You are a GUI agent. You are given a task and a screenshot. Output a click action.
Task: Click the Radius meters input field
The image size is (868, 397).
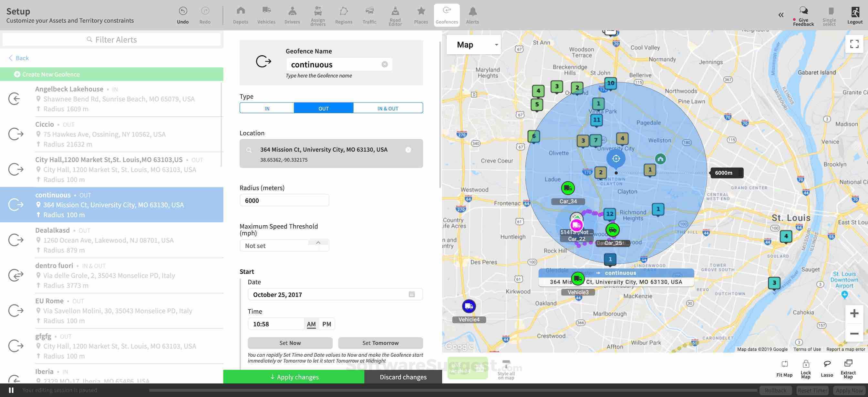(284, 201)
